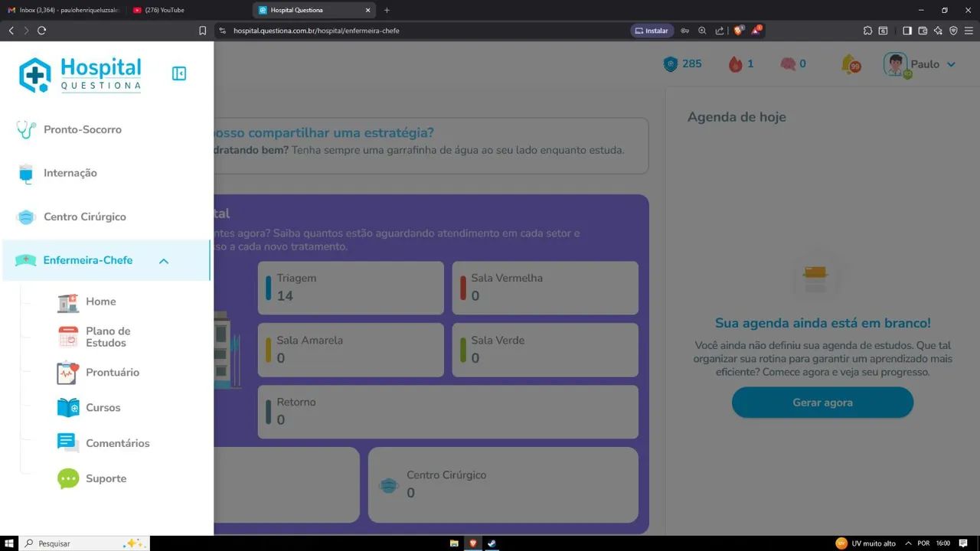980x551 pixels.
Task: Open the Enfermeira-Chefe menu item
Action: point(106,260)
